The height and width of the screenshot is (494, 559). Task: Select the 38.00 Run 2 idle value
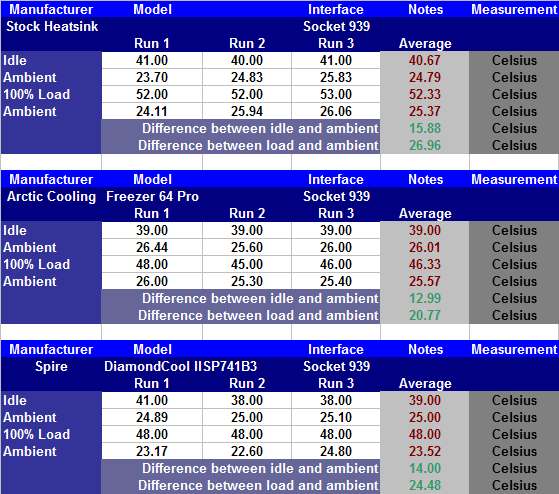click(247, 400)
